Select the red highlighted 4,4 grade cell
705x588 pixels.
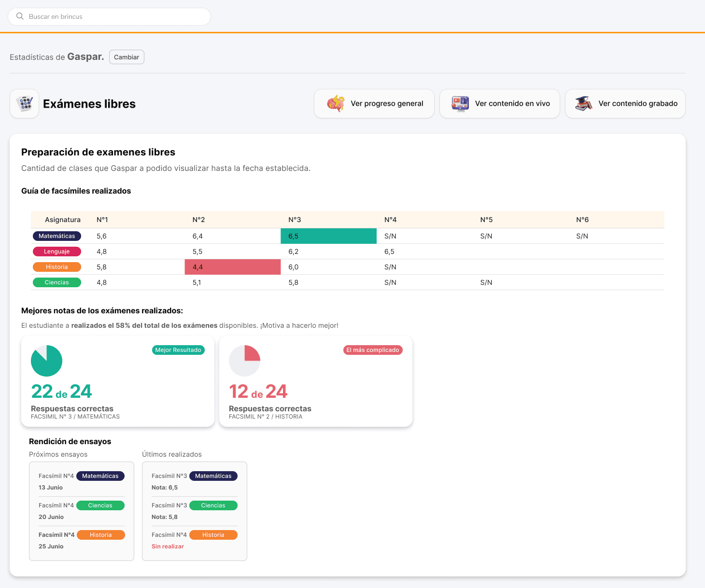233,267
